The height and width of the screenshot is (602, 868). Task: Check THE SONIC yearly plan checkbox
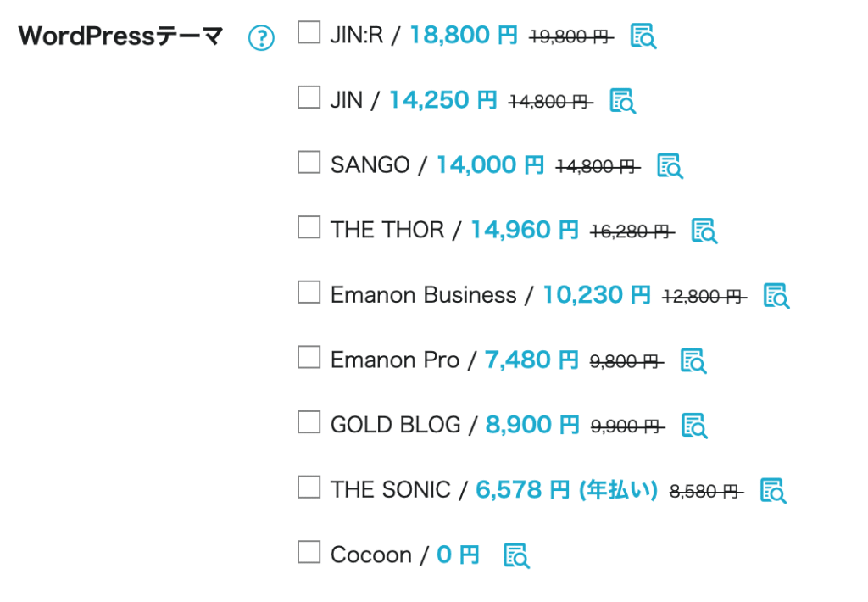(309, 487)
